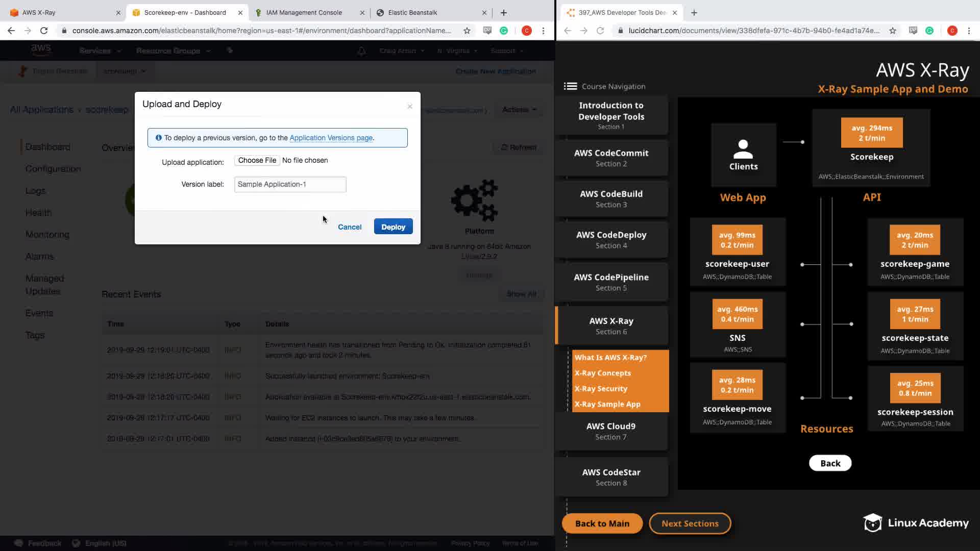Click the Clients person icon in diagram
This screenshot has width=980, height=551.
(x=743, y=149)
